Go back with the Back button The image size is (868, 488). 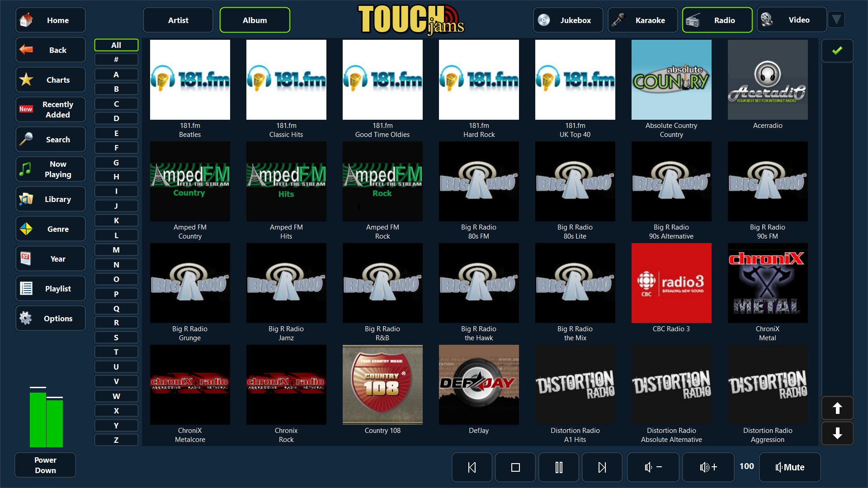click(x=50, y=50)
